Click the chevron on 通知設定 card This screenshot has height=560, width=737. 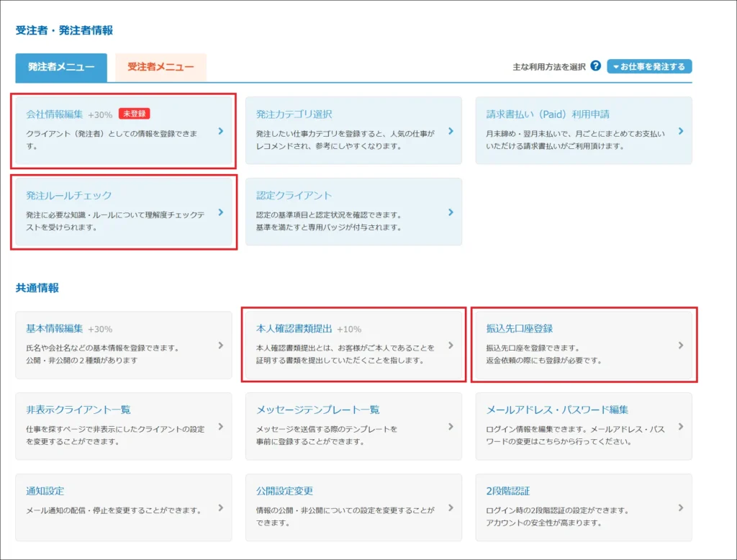pos(220,507)
